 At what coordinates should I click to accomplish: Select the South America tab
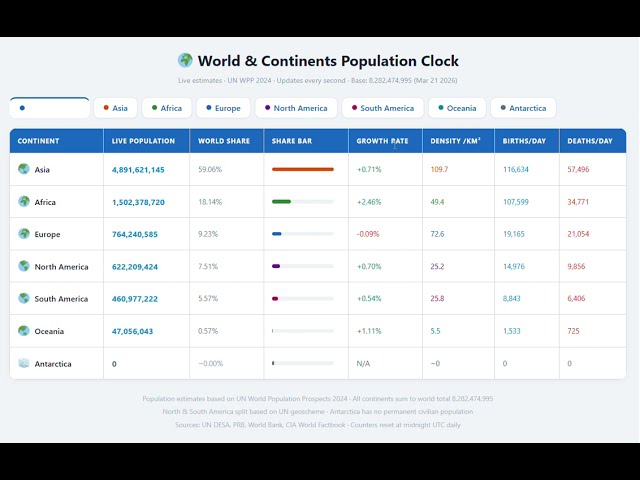click(383, 108)
